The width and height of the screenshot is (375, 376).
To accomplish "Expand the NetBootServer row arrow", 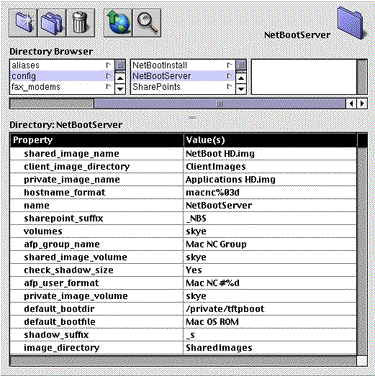I will [229, 76].
